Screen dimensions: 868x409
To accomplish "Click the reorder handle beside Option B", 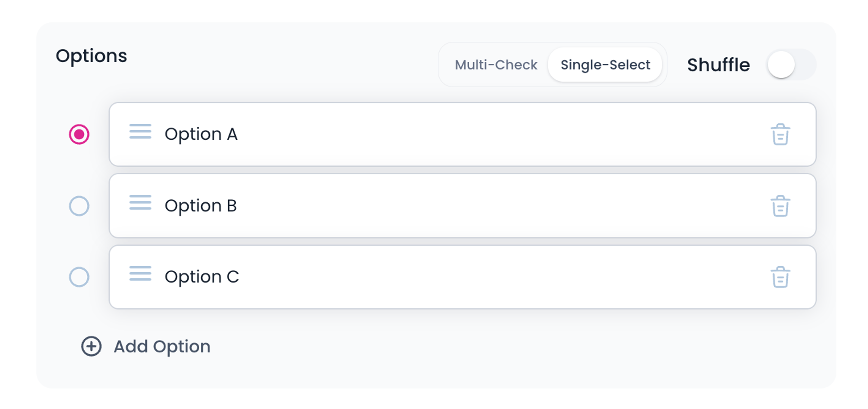I will pyautogui.click(x=140, y=203).
